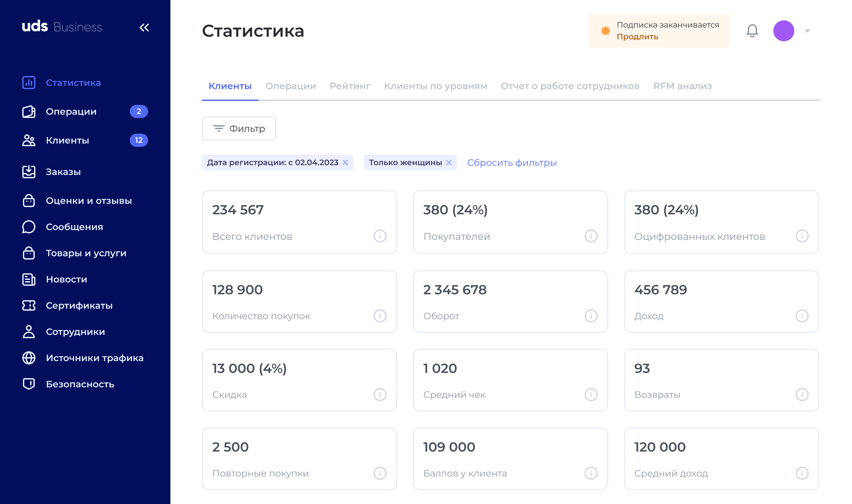Click the Сертификаты ticket icon

(29, 305)
